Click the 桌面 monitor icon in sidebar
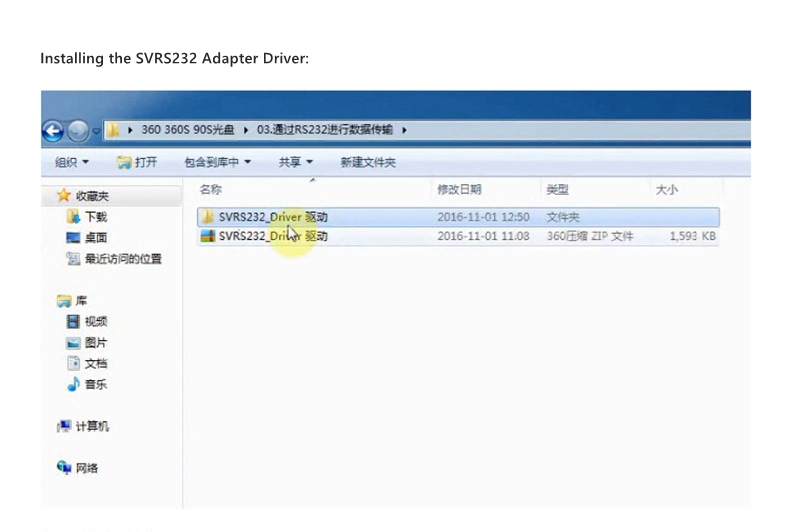Viewport: 790px width, 532px height. pyautogui.click(x=73, y=237)
